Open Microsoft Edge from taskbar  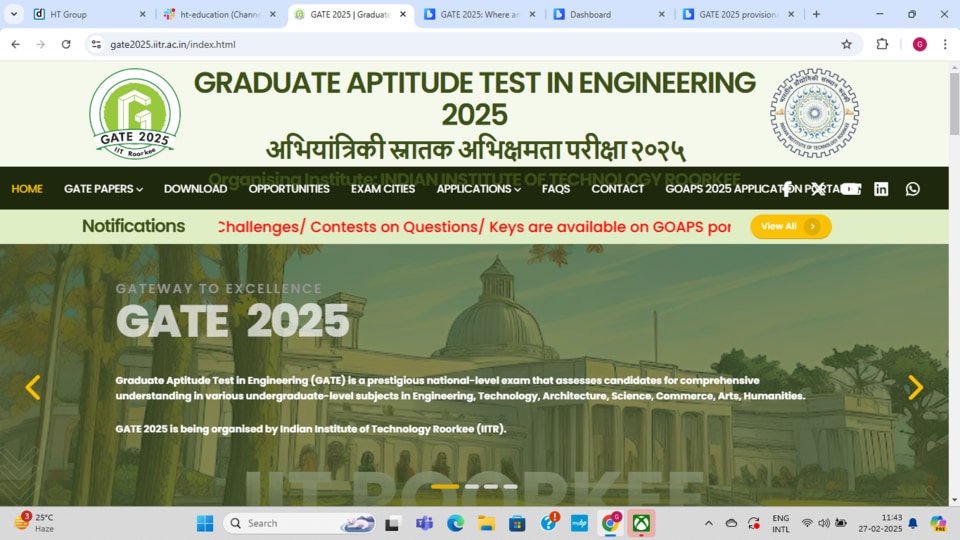point(456,523)
